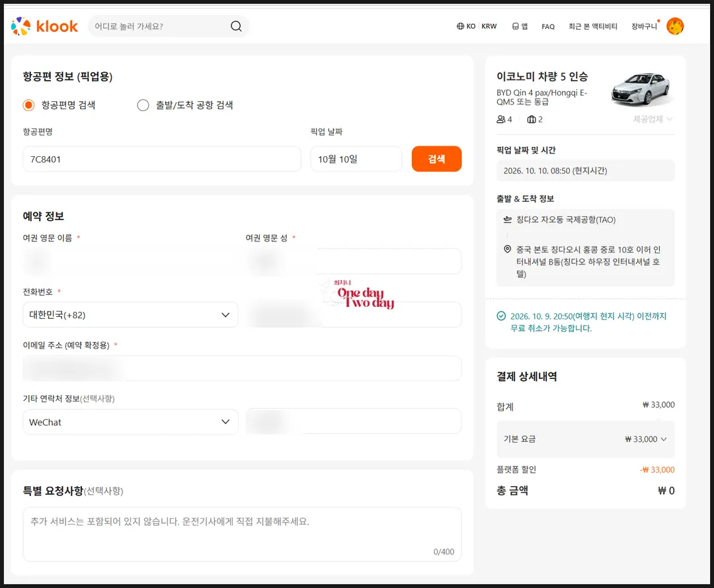The height and width of the screenshot is (588, 714).
Task: Select the 출발/도착 공항 검색 radio button
Action: tap(143, 105)
